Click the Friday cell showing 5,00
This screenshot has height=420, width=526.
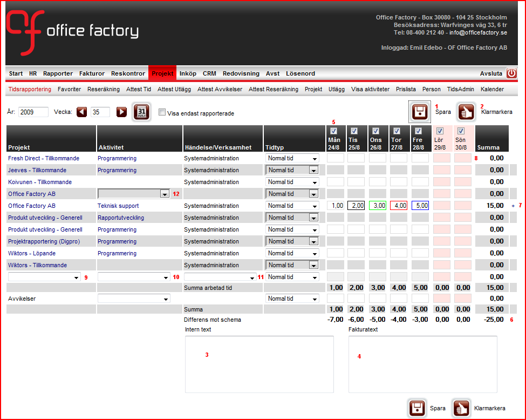[x=420, y=206]
